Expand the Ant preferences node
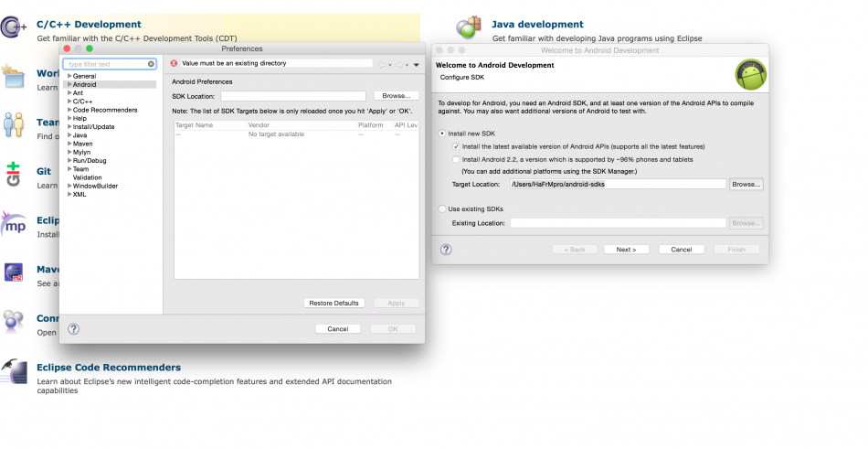The width and height of the screenshot is (868, 449). pos(69,93)
